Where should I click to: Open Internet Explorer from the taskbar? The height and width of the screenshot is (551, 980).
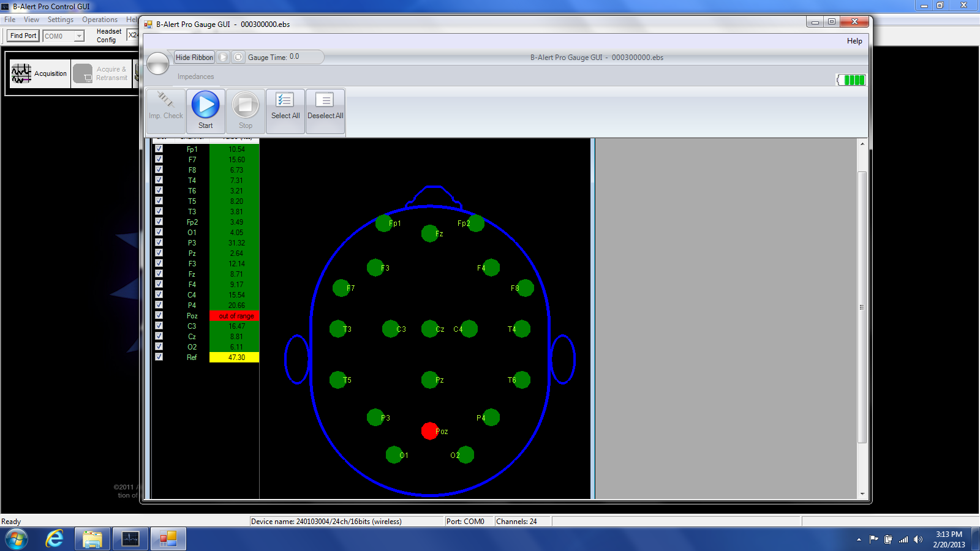coord(55,539)
